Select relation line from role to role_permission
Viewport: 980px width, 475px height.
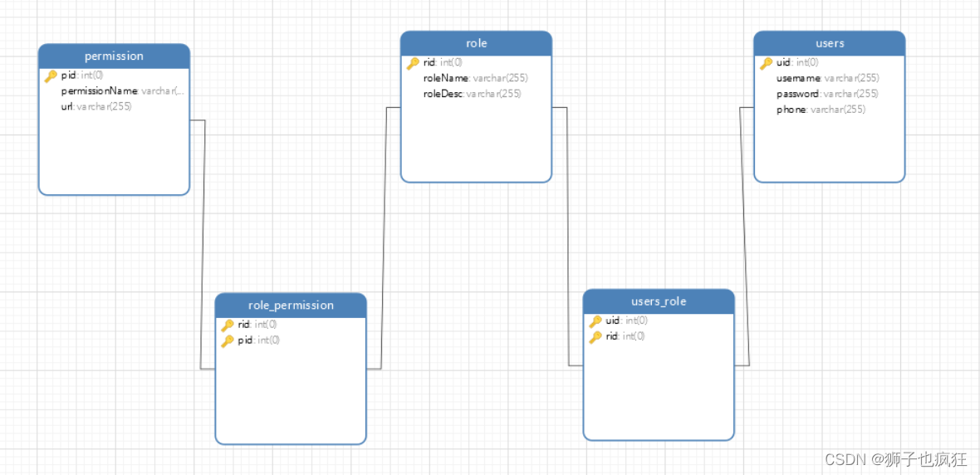pyautogui.click(x=384, y=237)
